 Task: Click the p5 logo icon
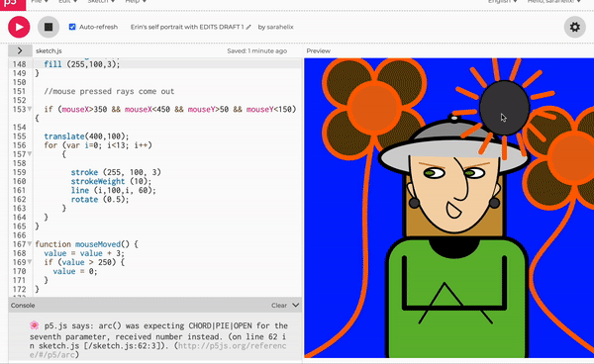[x=13, y=4]
